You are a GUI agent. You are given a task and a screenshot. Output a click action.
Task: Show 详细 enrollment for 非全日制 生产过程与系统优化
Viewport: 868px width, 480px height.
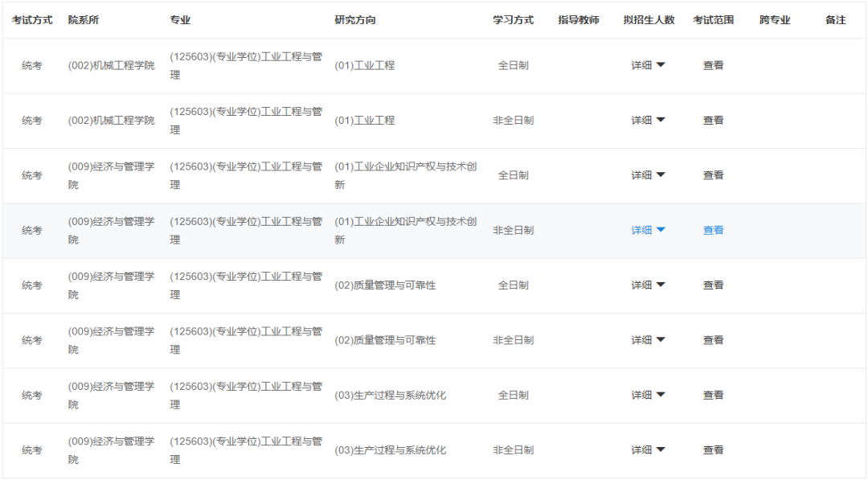pos(648,450)
